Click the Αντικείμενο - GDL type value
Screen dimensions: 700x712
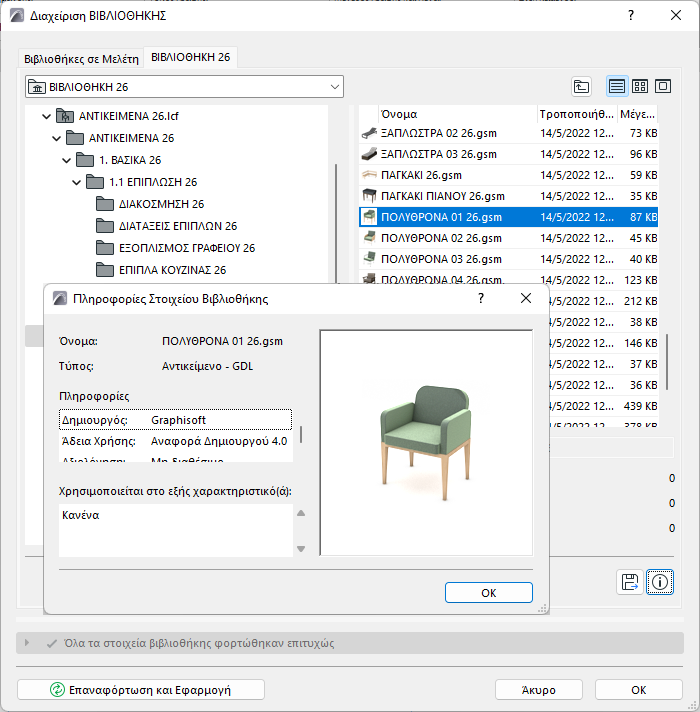click(207, 366)
